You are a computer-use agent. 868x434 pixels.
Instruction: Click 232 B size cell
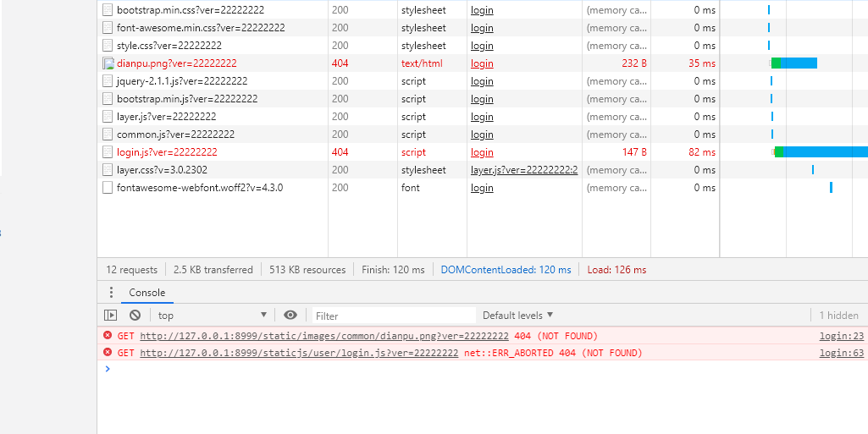634,63
